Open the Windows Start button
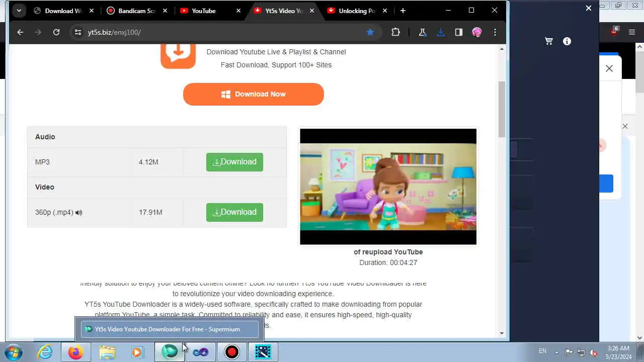The image size is (644, 362). pos(14,352)
